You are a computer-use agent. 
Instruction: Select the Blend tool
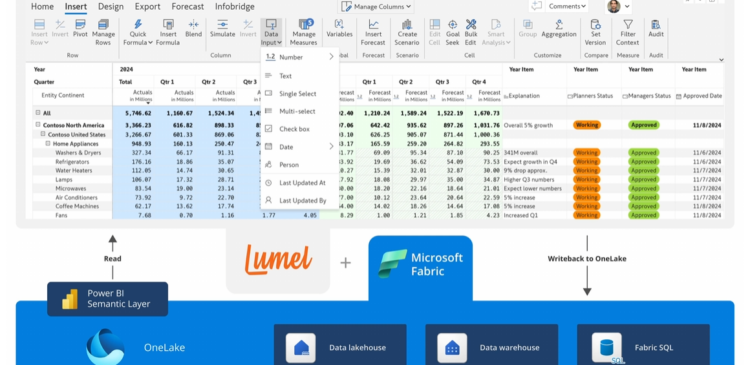click(x=194, y=29)
